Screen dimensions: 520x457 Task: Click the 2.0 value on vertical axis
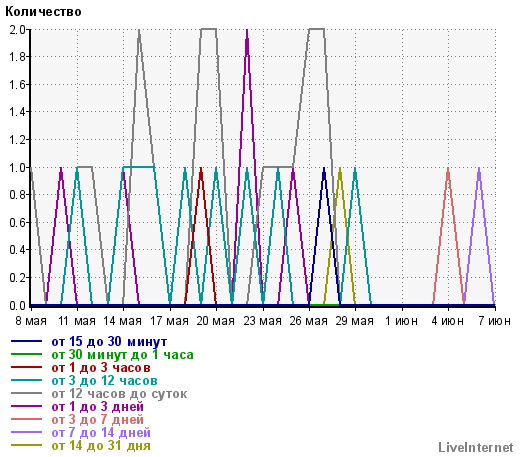point(18,29)
